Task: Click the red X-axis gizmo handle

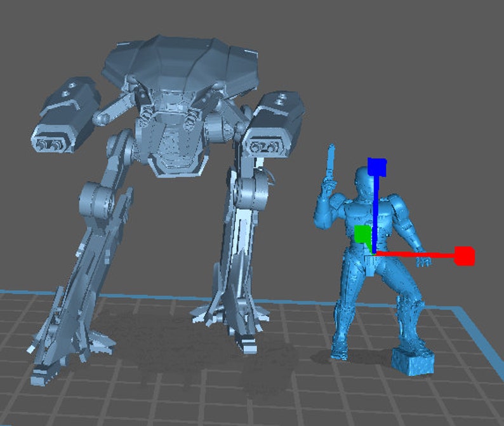Action: 465,256
